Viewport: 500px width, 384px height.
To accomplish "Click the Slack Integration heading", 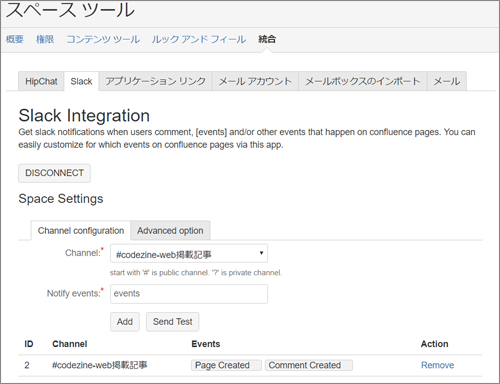I will click(x=84, y=116).
